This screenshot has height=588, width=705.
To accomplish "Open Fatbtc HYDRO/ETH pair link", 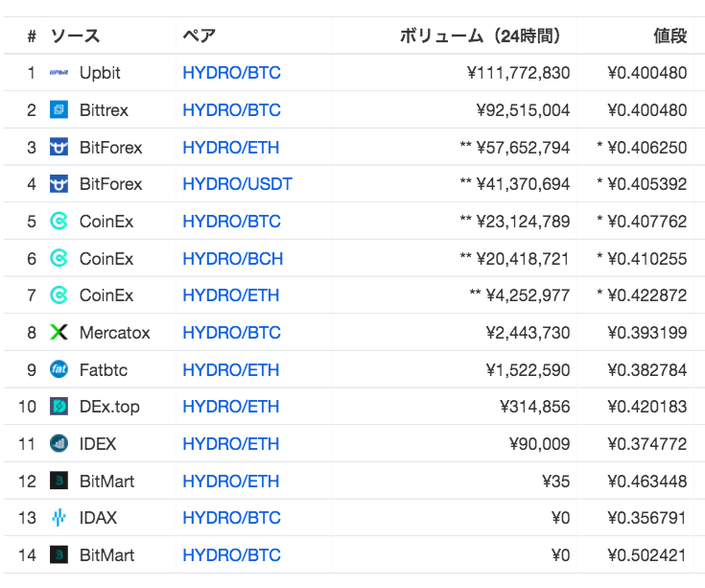I will 230,370.
